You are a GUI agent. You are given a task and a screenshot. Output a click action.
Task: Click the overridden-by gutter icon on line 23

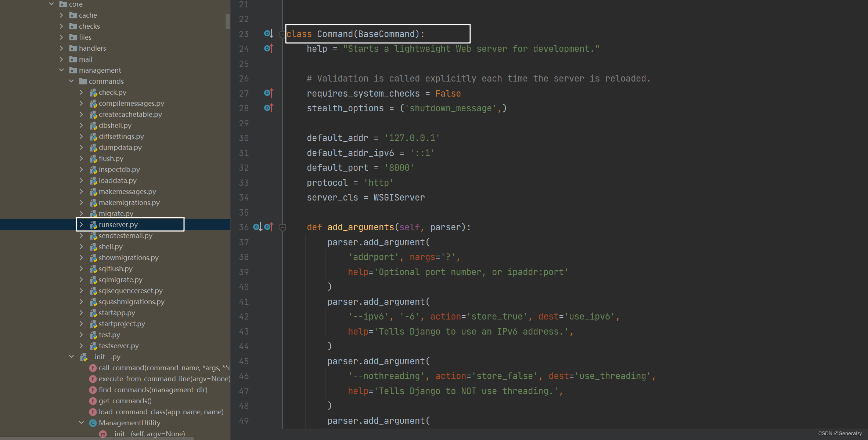click(268, 34)
